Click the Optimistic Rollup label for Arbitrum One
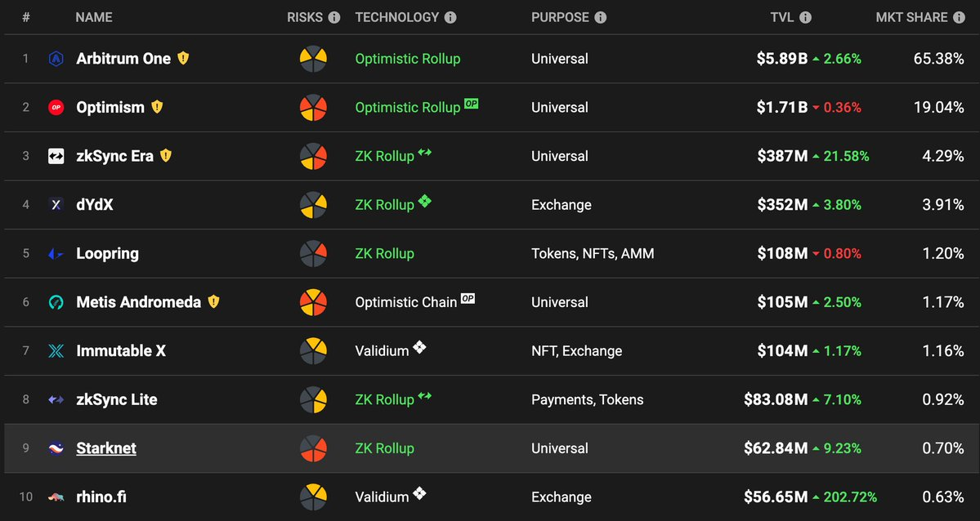The width and height of the screenshot is (980, 521). (407, 59)
